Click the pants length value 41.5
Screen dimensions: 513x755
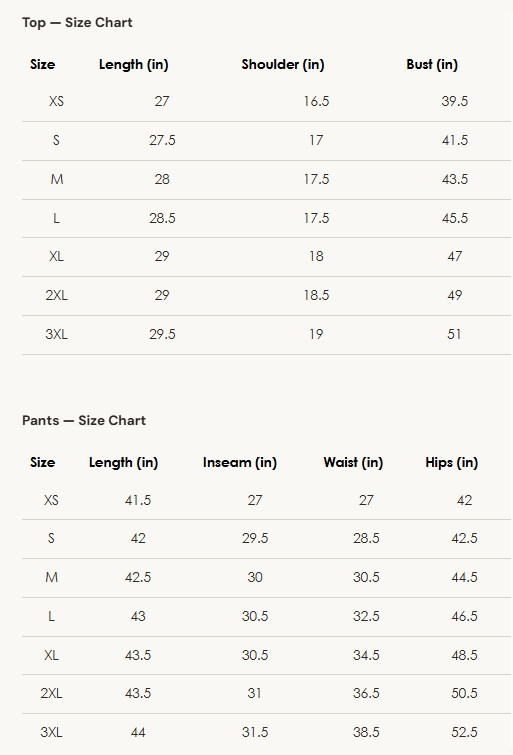pyautogui.click(x=138, y=500)
